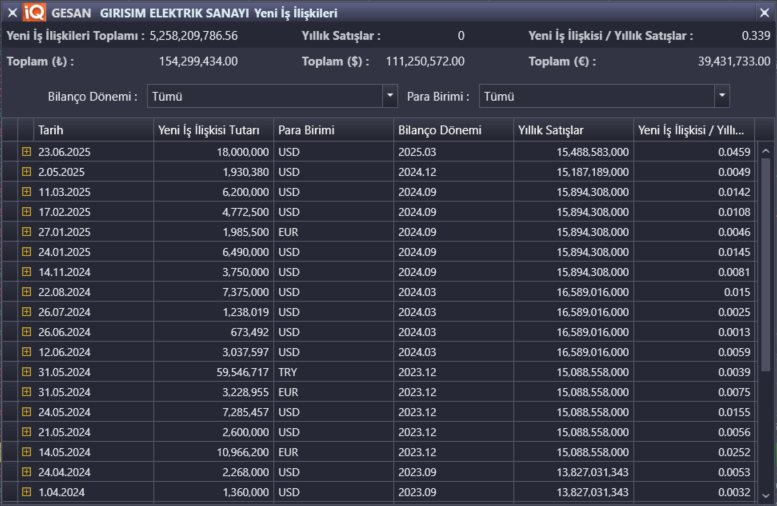Click the 10,966,200 amount cell

click(x=213, y=452)
